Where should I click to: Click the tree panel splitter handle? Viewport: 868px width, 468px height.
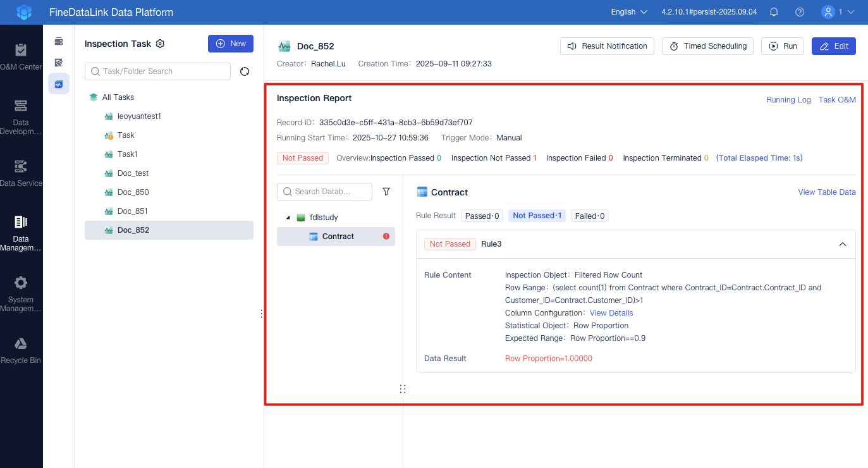403,389
